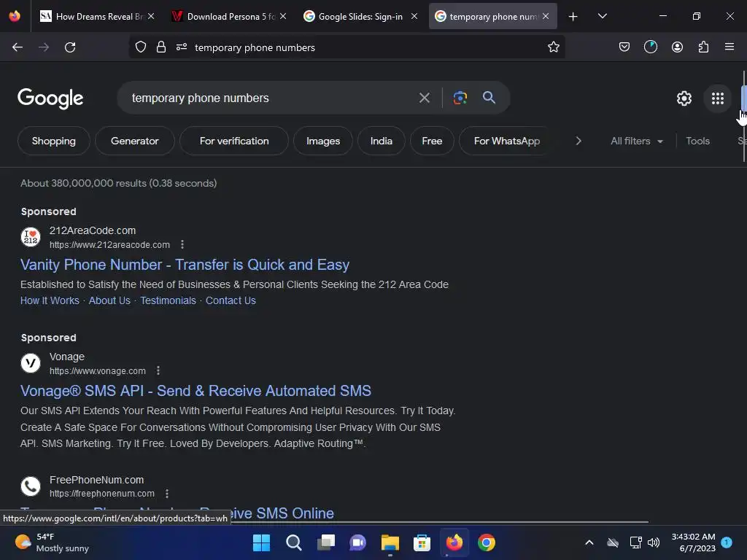
Task: Open the How It Works sitelink
Action: point(50,301)
